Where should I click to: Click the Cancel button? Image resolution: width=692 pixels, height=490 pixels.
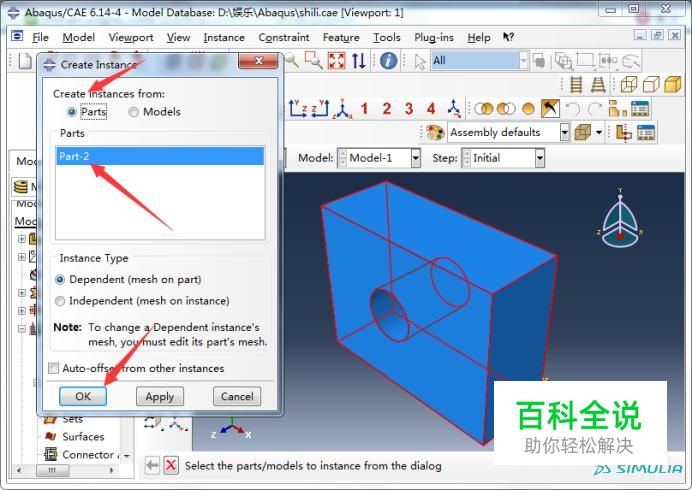[237, 396]
